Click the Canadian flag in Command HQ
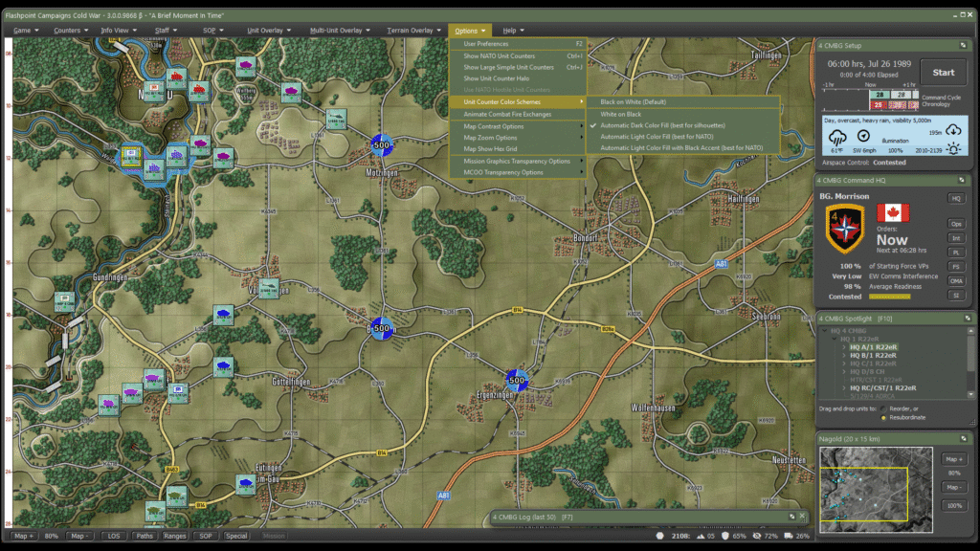Image resolution: width=980 pixels, height=551 pixels. pos(893,212)
